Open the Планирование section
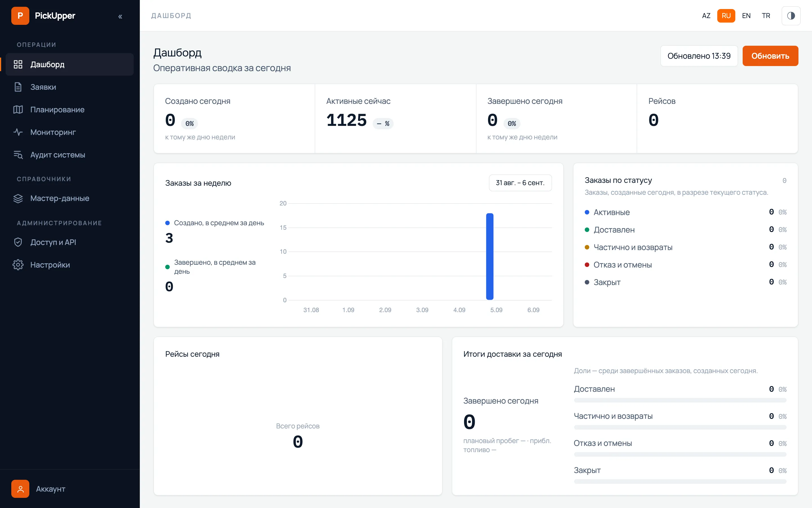This screenshot has height=508, width=812. tap(69, 110)
